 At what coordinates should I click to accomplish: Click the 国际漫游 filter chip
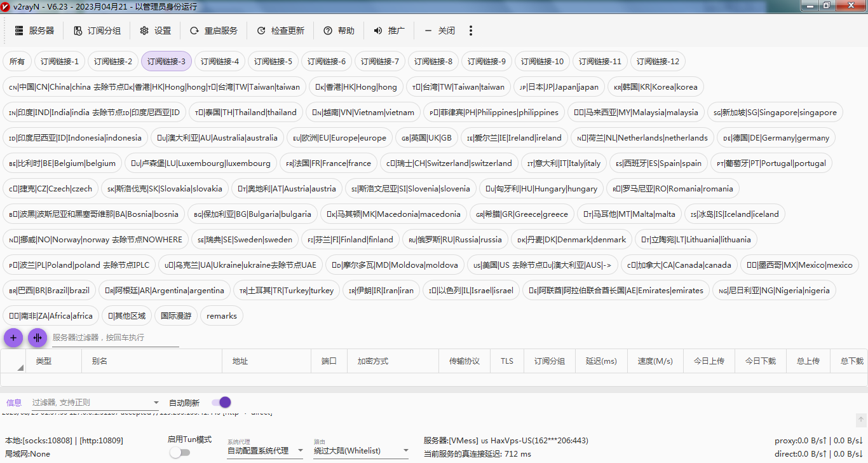click(x=176, y=316)
